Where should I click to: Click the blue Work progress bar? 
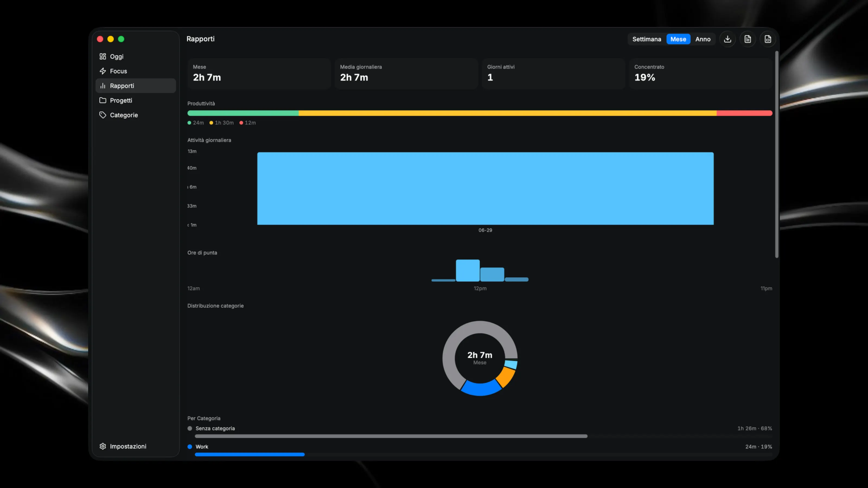(250, 455)
